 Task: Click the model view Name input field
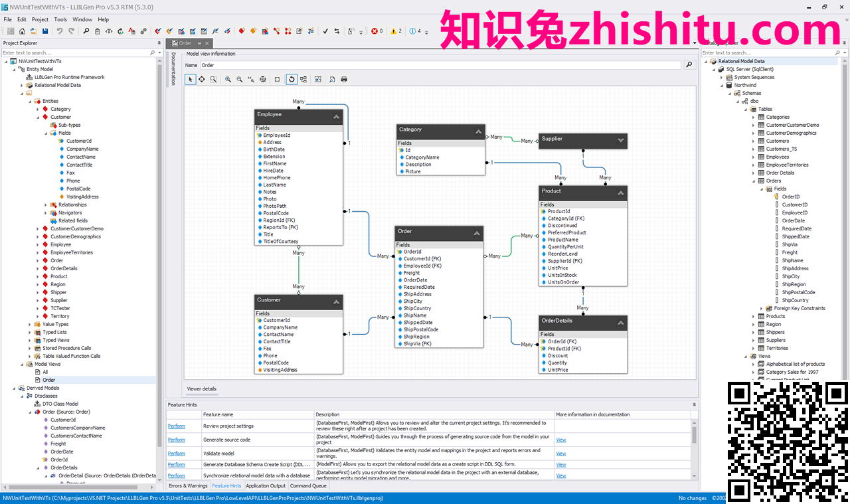(440, 65)
